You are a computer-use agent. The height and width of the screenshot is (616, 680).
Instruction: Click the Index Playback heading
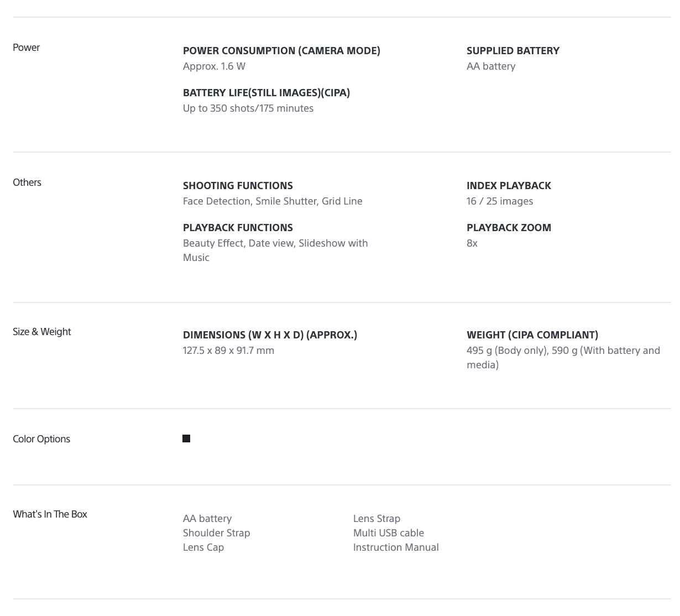click(509, 186)
